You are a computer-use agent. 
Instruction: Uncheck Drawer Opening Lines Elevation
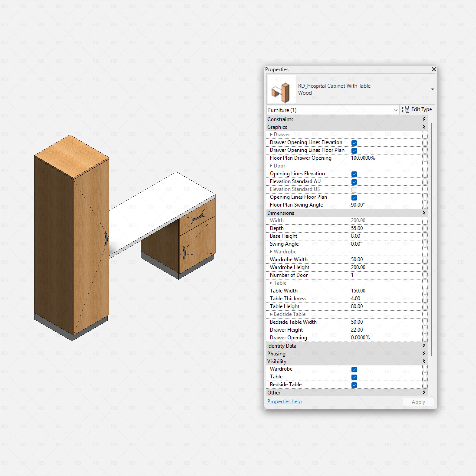point(354,143)
